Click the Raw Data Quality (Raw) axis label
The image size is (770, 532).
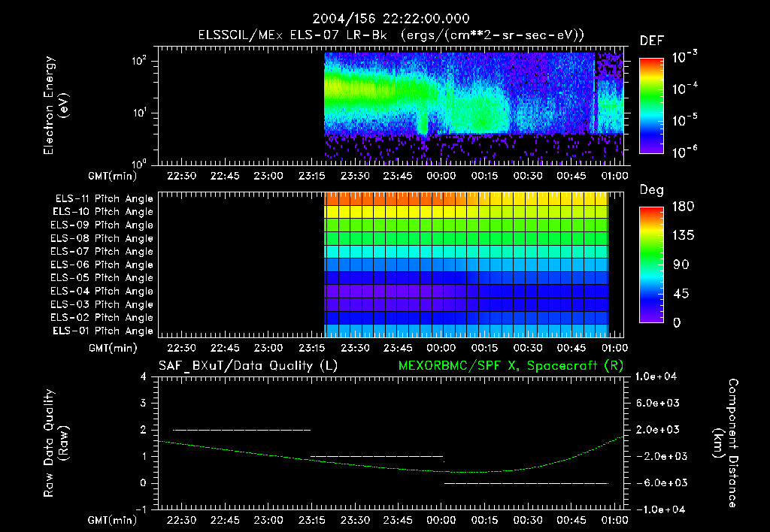pyautogui.click(x=56, y=443)
